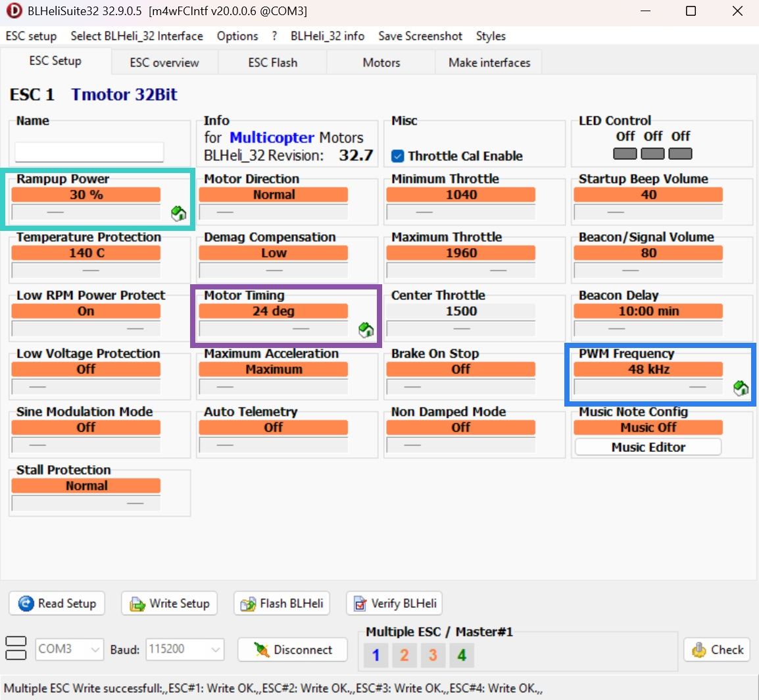This screenshot has width=759, height=700.
Task: Click the PWM Frequency default home icon
Action: (x=741, y=388)
